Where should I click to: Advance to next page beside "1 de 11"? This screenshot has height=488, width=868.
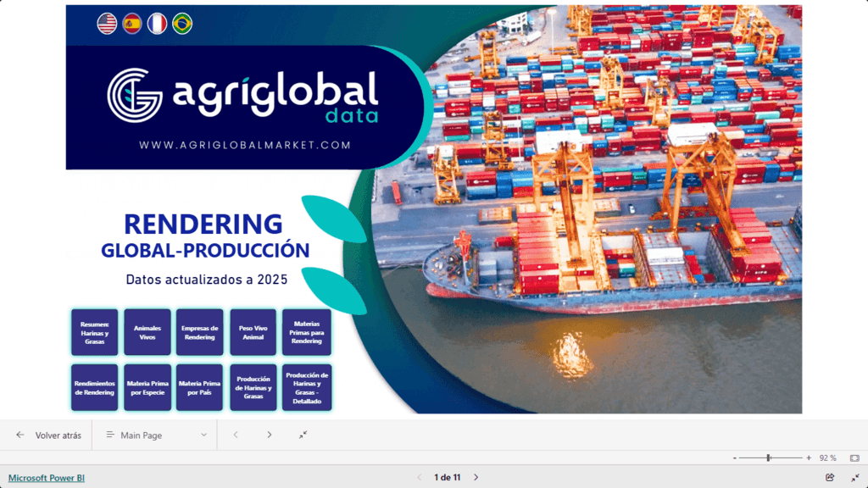pos(476,478)
